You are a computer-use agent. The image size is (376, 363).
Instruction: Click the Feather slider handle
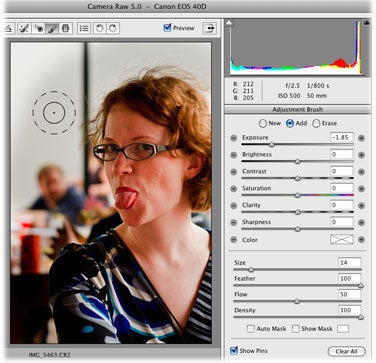pyautogui.click(x=361, y=286)
